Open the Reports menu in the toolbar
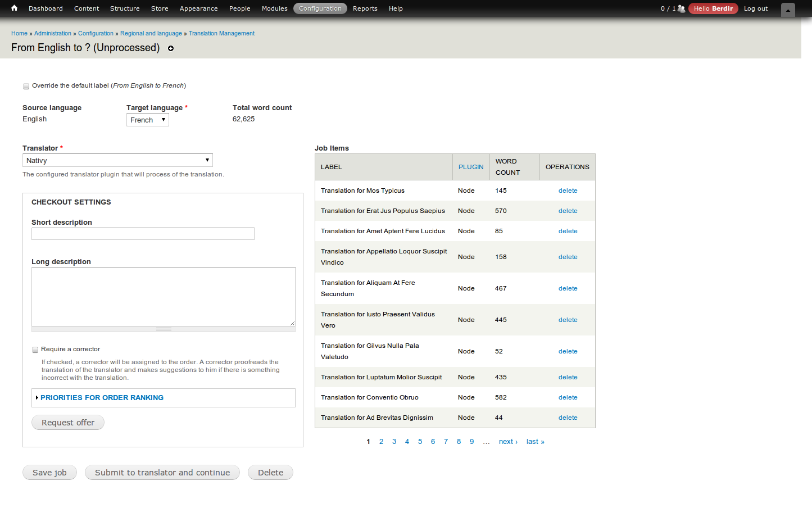Screen dimensions: 812x517 pyautogui.click(x=365, y=8)
